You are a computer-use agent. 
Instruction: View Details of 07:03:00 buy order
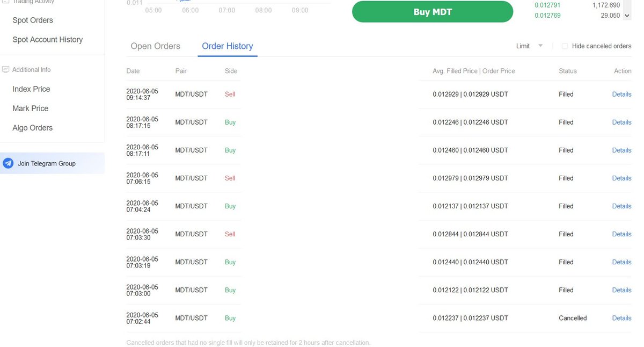click(621, 290)
